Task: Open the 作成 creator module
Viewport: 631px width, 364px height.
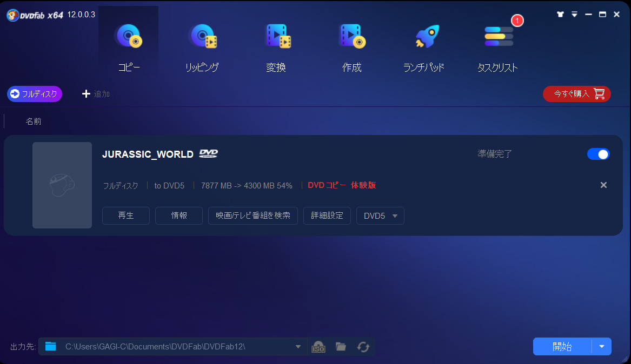Action: [x=351, y=48]
